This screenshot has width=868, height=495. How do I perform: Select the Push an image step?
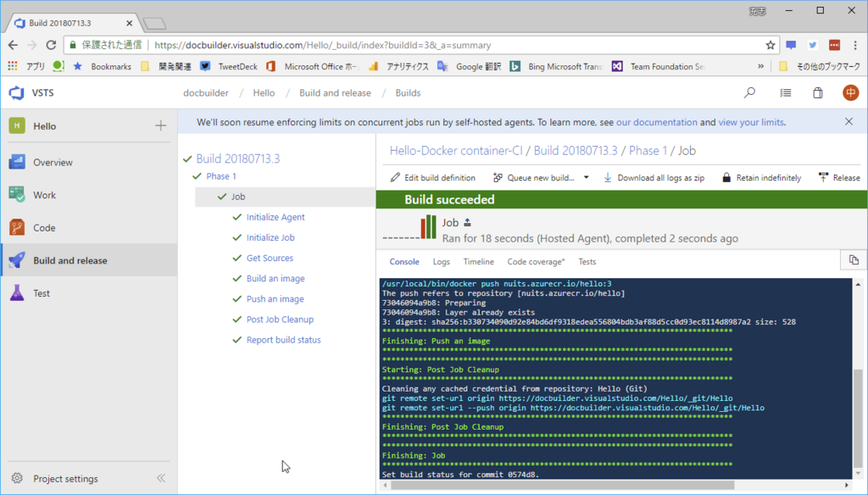click(275, 299)
